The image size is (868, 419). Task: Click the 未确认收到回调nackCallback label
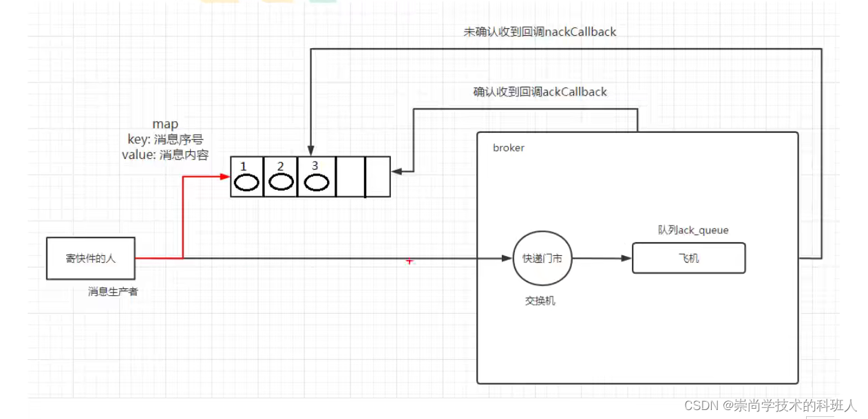click(539, 32)
